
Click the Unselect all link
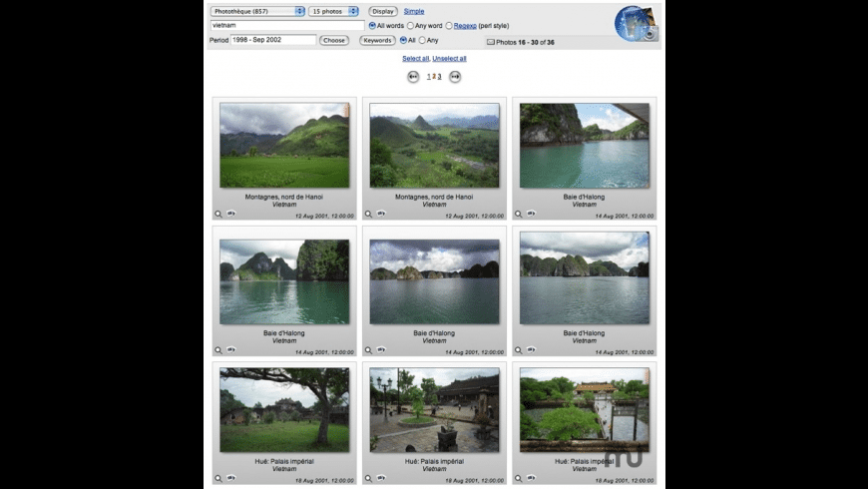(x=449, y=58)
